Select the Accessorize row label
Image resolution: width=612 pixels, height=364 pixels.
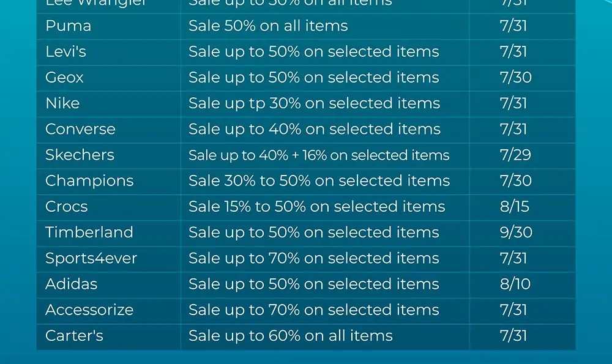[x=89, y=310]
